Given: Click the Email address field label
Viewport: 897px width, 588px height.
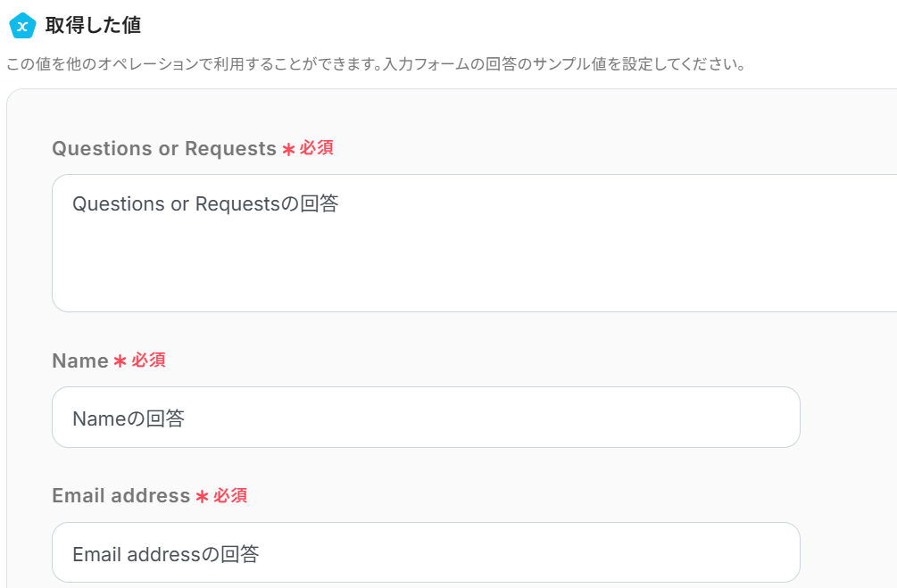Looking at the screenshot, I should [x=121, y=496].
